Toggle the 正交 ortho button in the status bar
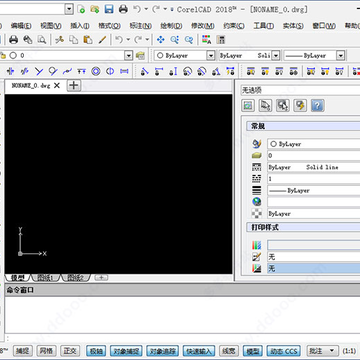Image resolution: width=360 pixels, height=360 pixels. coord(70,351)
